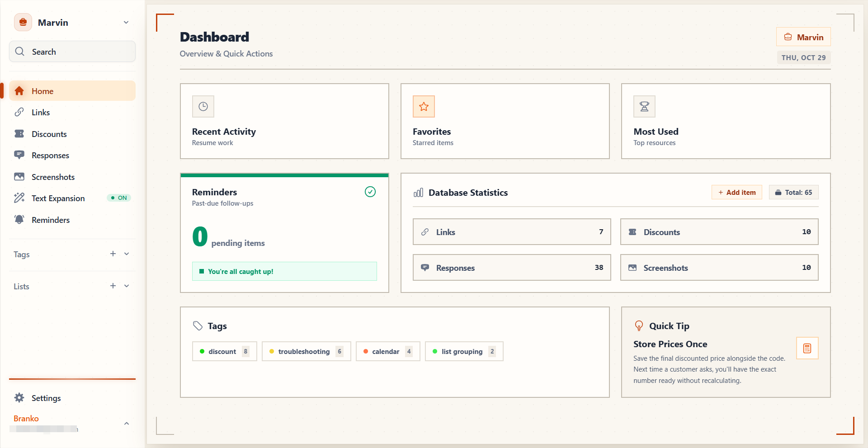
Task: Open the Most Used card
Action: point(726,121)
